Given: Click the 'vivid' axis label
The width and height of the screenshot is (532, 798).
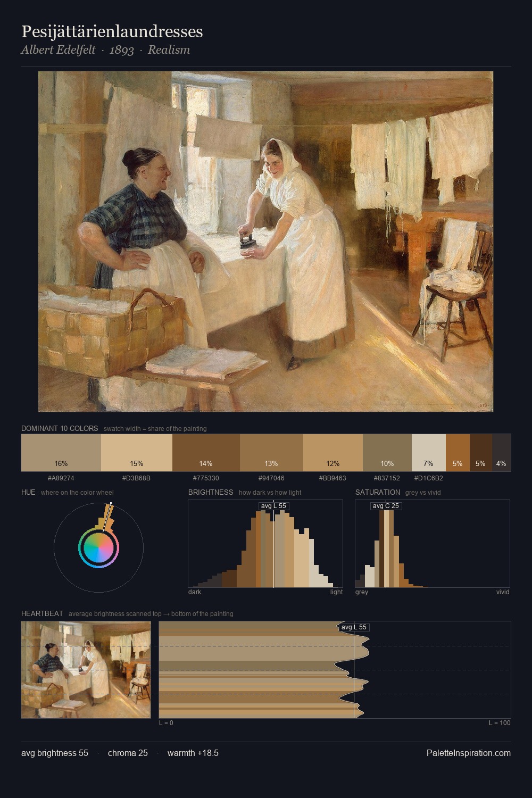Looking at the screenshot, I should [503, 592].
